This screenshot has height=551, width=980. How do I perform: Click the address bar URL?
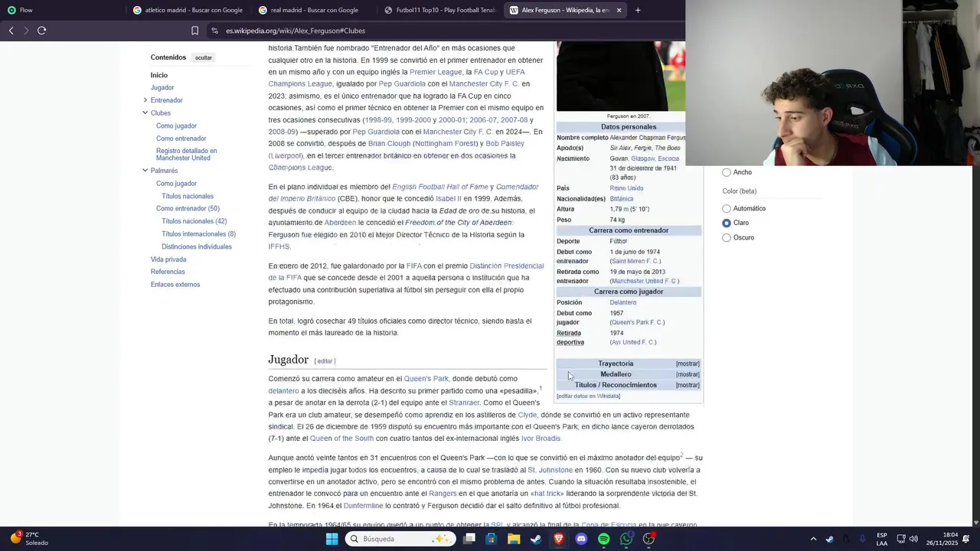point(296,31)
